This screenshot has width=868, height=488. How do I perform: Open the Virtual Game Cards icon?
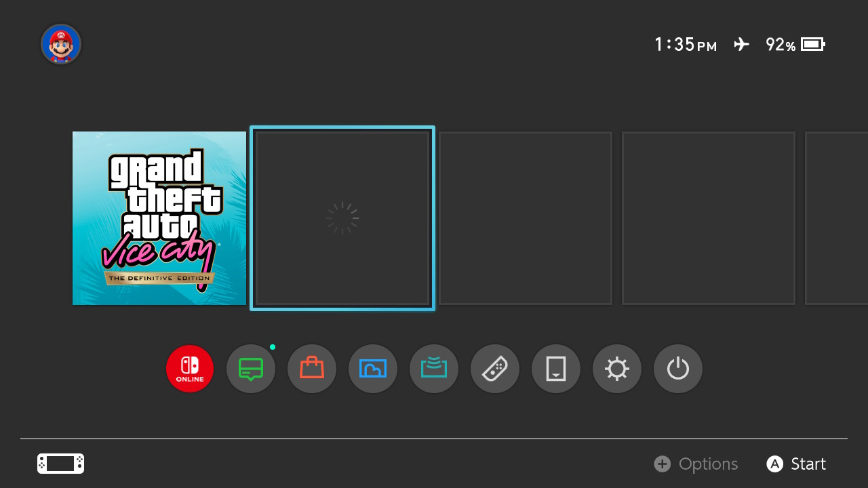pyautogui.click(x=556, y=369)
